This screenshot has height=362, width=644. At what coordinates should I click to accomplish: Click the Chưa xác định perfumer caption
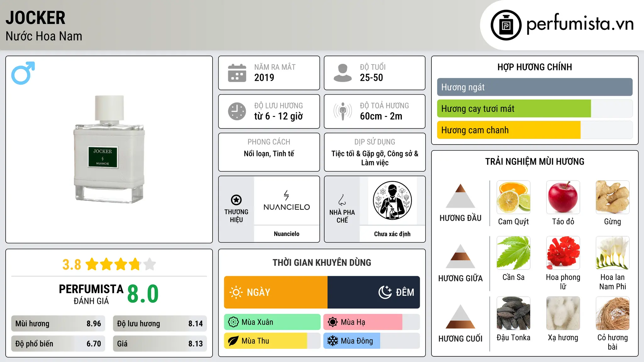(392, 234)
